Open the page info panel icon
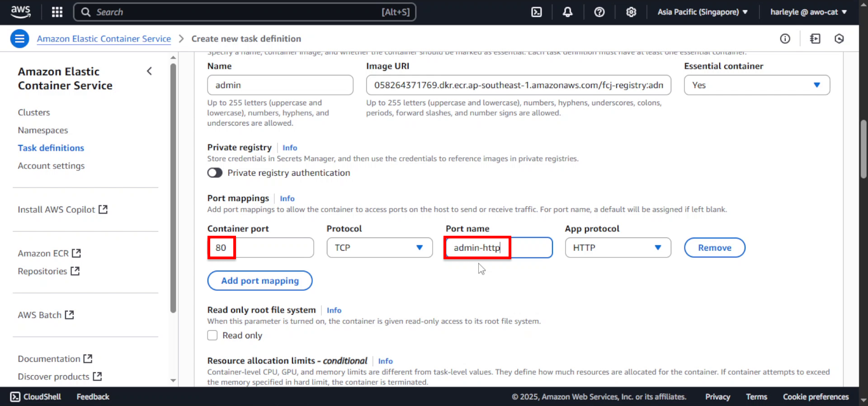Screen dimensions: 868x406 [785, 39]
